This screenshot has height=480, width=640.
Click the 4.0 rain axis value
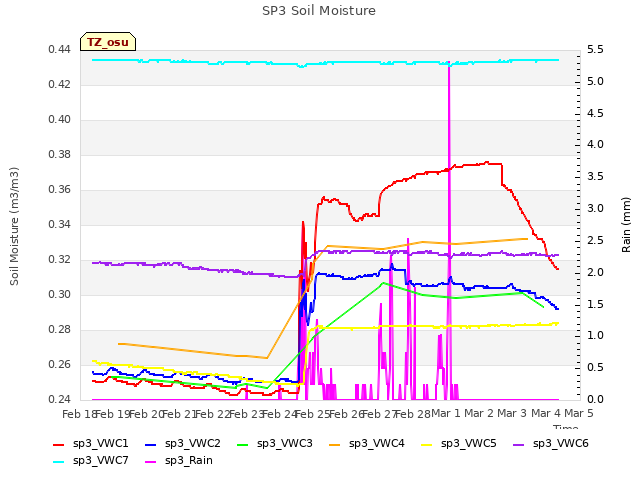click(595, 145)
